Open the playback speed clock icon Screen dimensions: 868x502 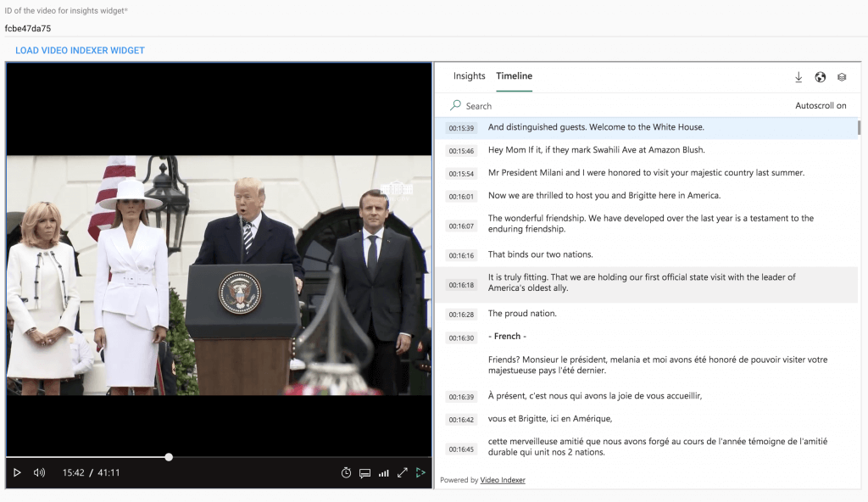tap(346, 472)
